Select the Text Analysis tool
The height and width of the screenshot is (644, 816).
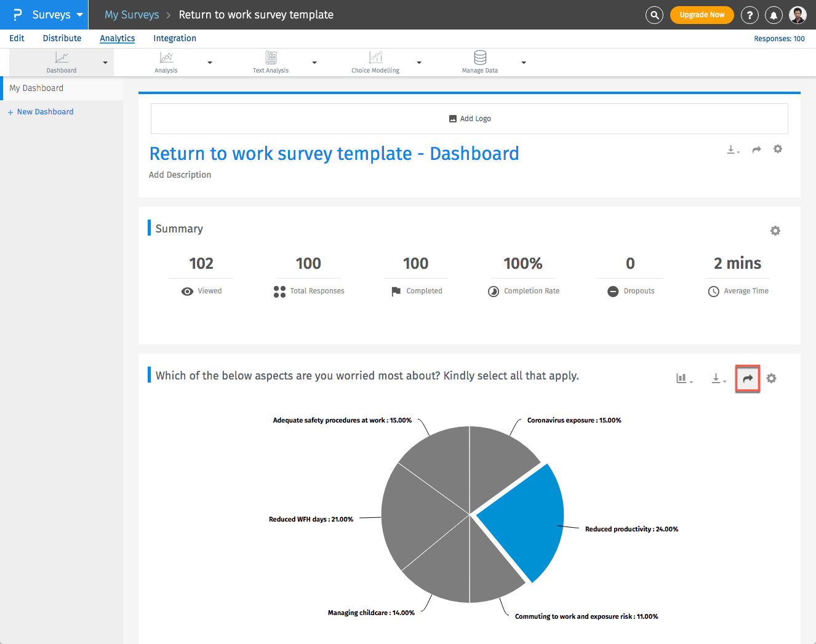tap(271, 62)
